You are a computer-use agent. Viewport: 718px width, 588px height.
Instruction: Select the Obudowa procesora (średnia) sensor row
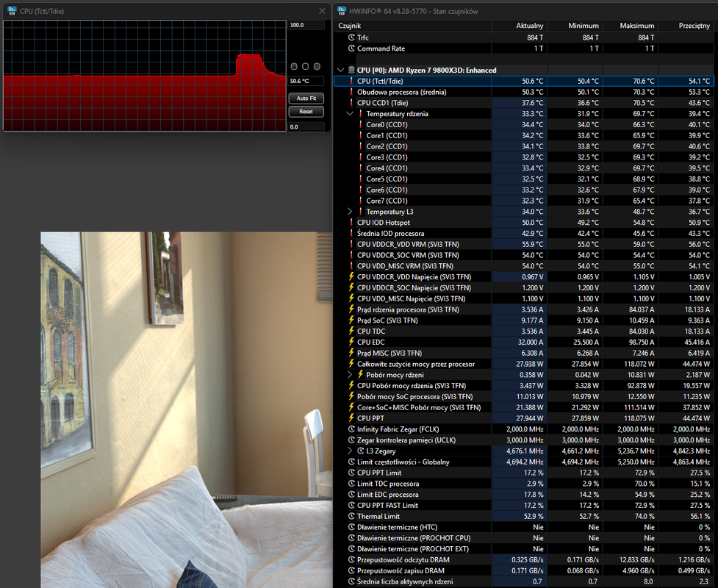[x=524, y=92]
